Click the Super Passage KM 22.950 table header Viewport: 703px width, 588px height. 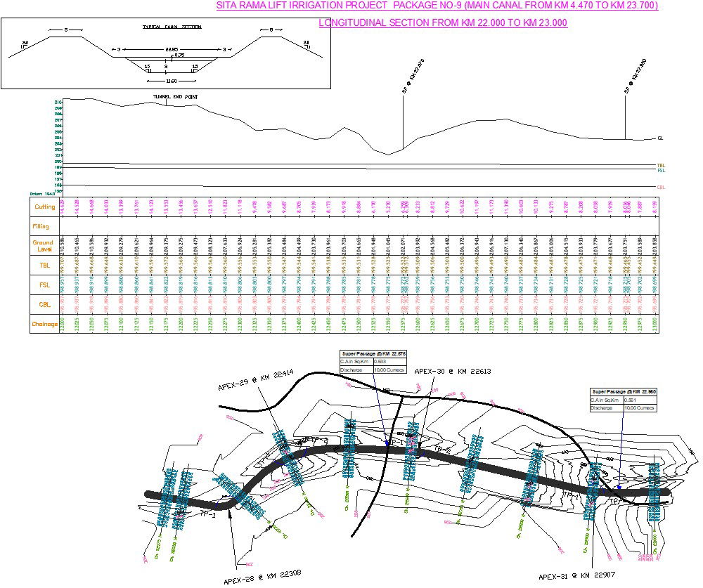tap(623, 391)
